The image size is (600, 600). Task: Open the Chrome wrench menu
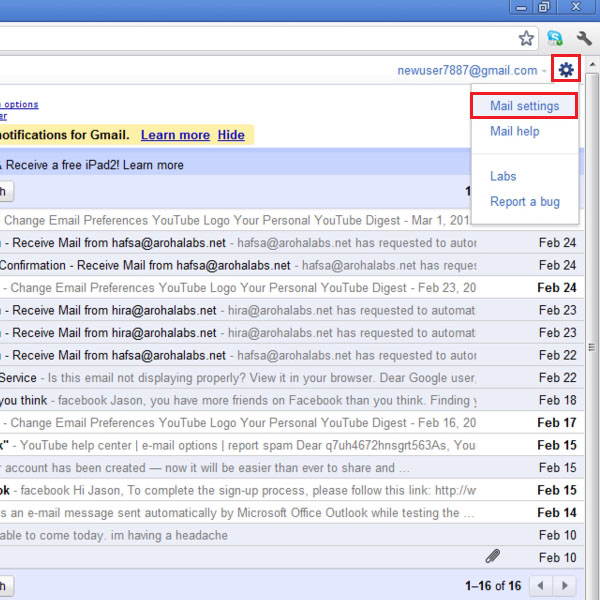[x=584, y=38]
